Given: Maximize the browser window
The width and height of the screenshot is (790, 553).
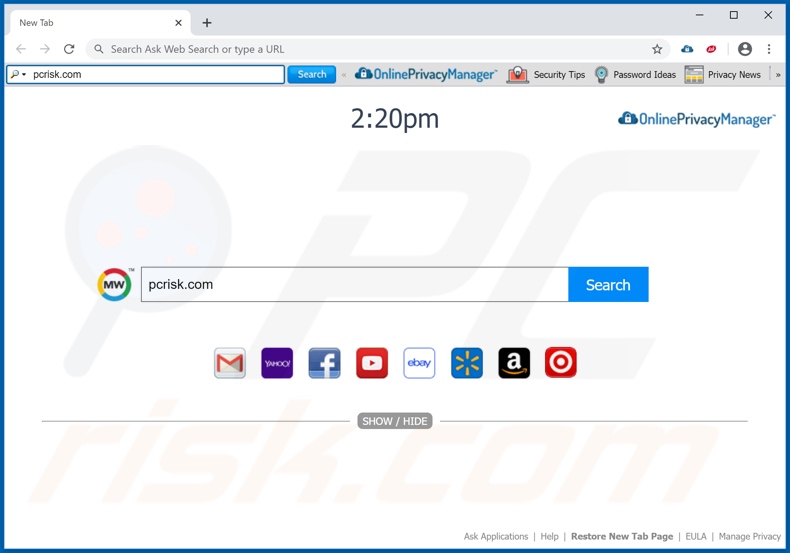Looking at the screenshot, I should click(x=734, y=15).
